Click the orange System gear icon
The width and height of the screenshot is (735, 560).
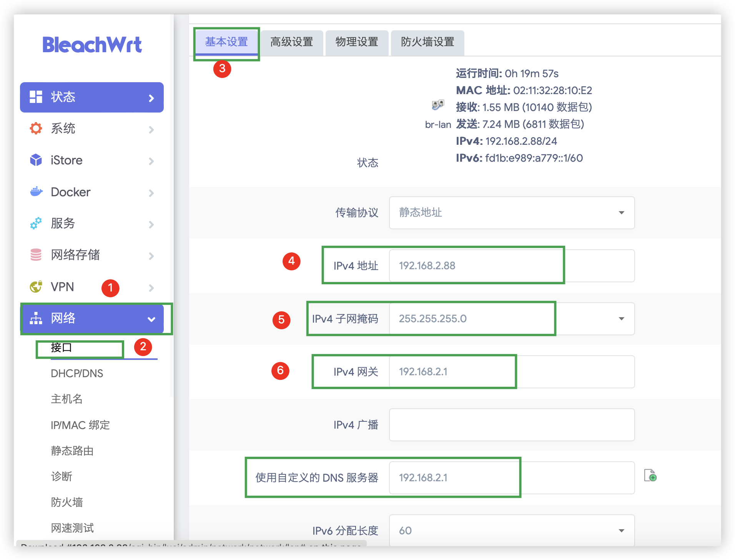click(36, 128)
